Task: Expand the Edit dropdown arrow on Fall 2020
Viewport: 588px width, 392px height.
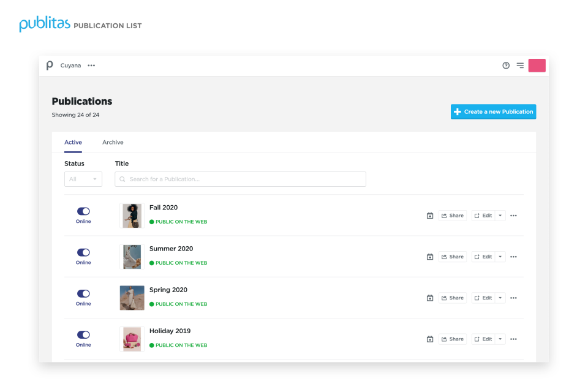Action: coord(500,215)
